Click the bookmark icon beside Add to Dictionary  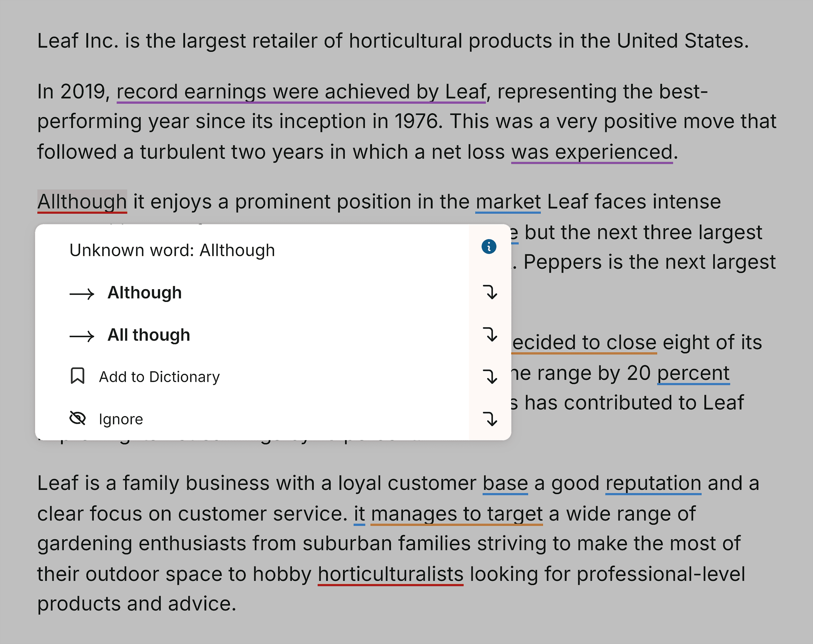tap(78, 376)
